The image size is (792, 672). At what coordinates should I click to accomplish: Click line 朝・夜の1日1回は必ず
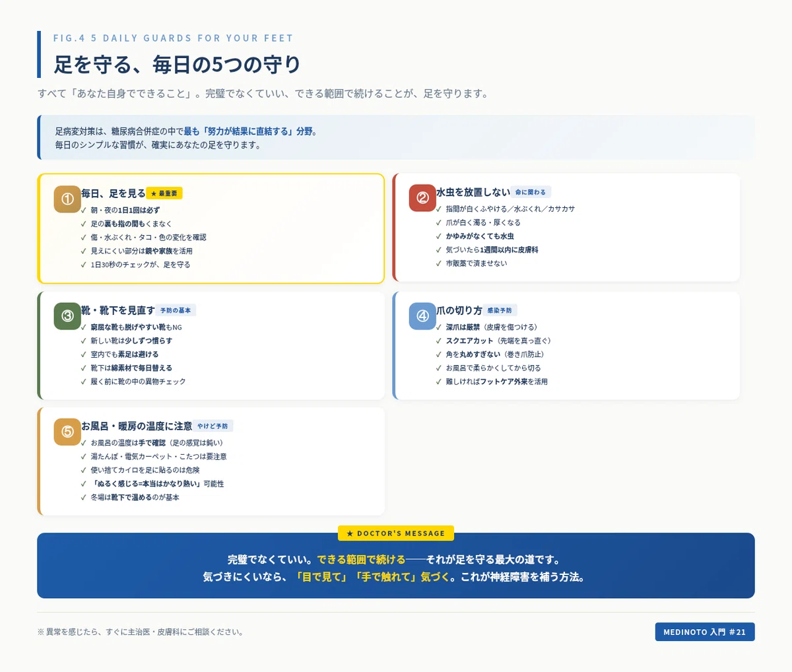tap(125, 210)
